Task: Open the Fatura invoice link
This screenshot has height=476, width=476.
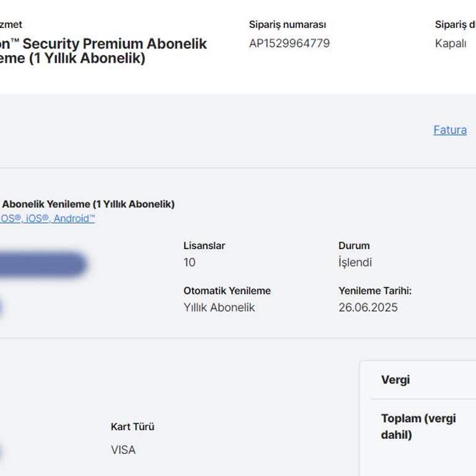Action: tap(450, 130)
